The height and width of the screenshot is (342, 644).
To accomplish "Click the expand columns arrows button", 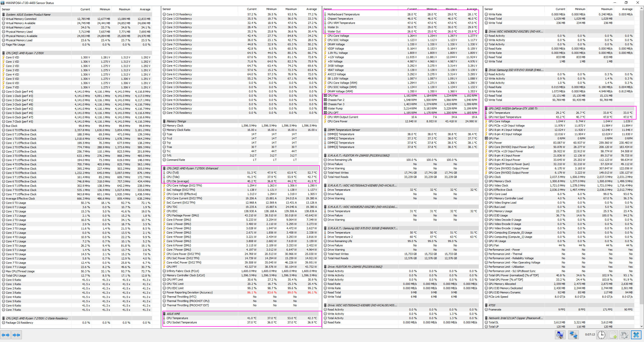I will [x=6, y=335].
